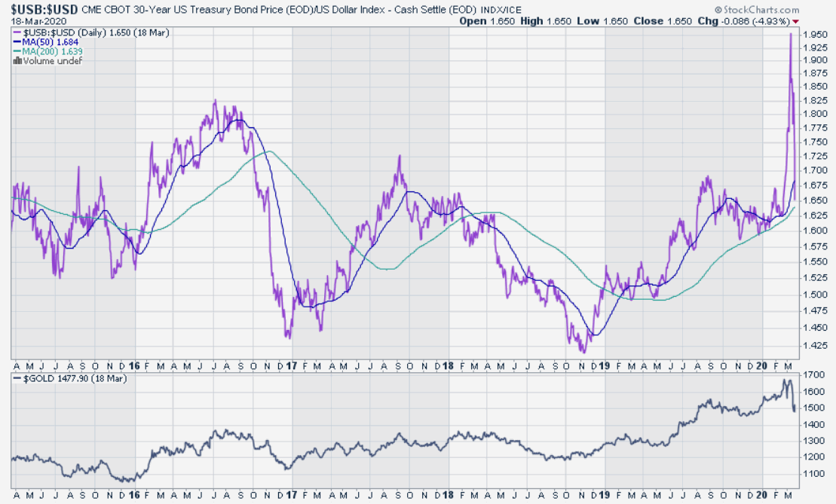
Task: Click the 1.650 price axis label
Action: 815,201
